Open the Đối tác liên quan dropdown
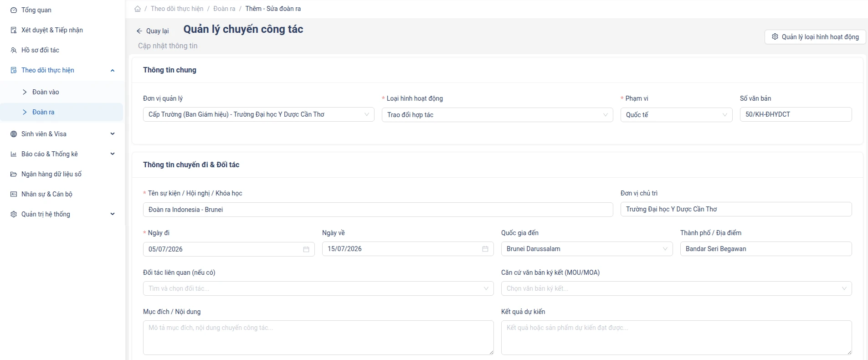Screen dimensions: 868x360 point(318,288)
